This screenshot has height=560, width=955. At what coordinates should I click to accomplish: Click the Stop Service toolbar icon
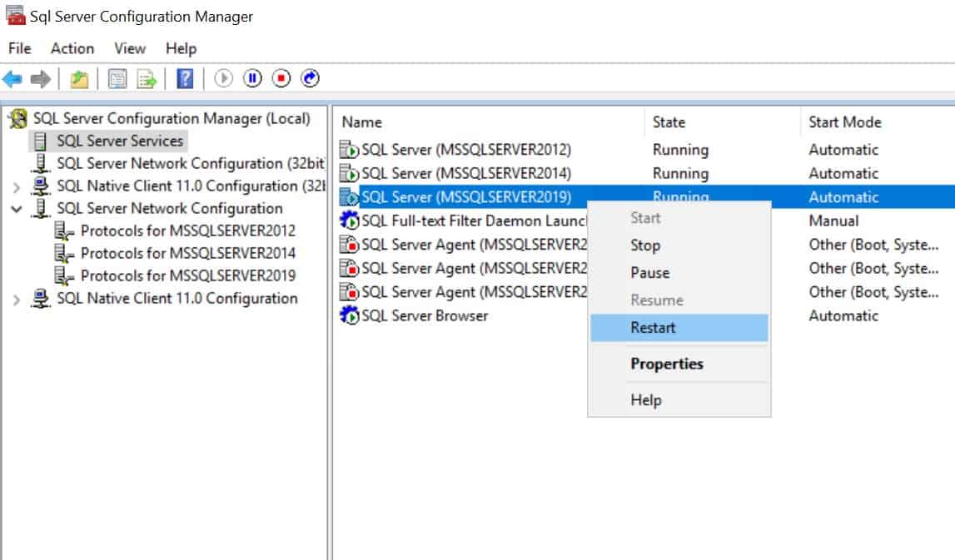[x=281, y=78]
